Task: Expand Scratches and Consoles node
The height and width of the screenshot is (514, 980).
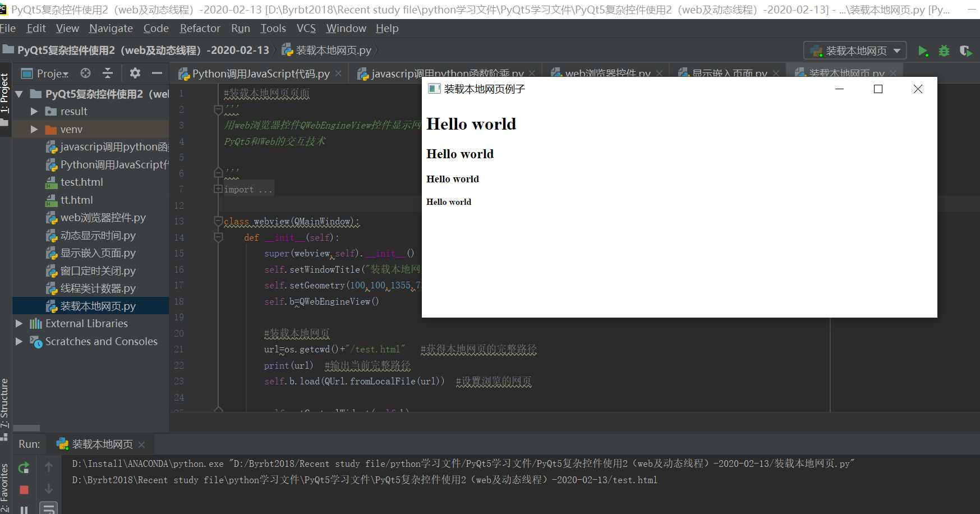Action: 19,342
